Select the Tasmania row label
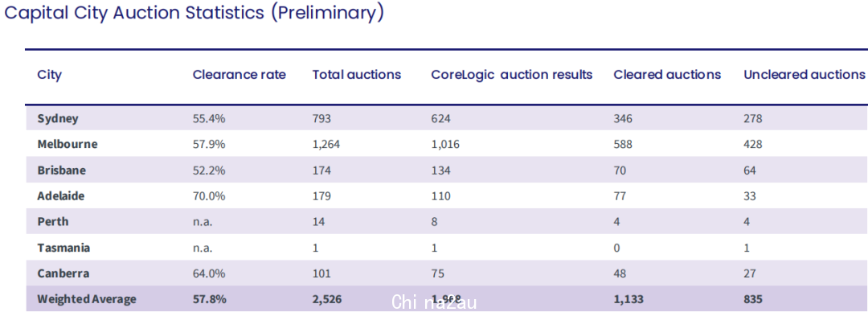The width and height of the screenshot is (868, 312). tap(63, 248)
